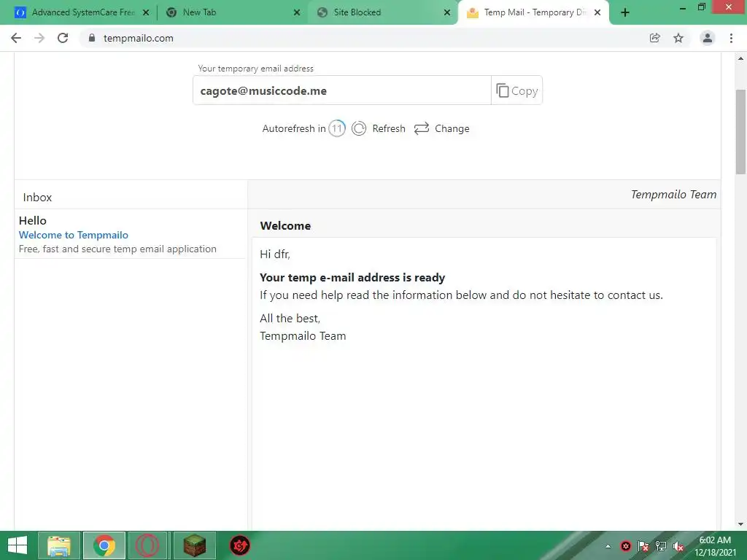Screen dimensions: 747x560
Task: Close the Temp Mail tab
Action: point(597,12)
